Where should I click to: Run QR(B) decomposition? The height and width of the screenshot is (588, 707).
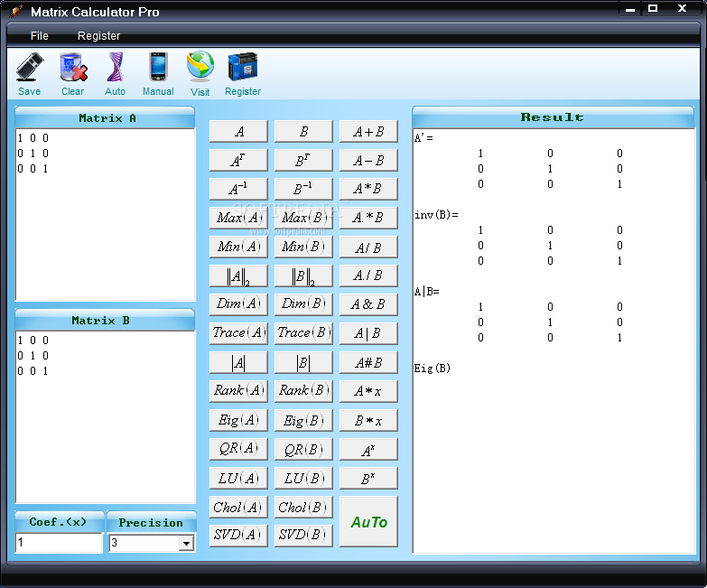pyautogui.click(x=303, y=449)
